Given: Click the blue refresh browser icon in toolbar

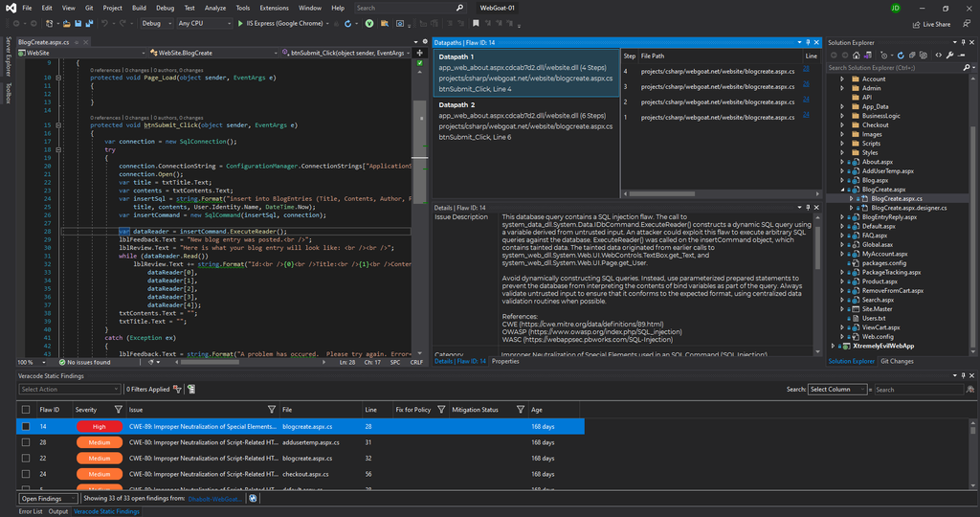Looking at the screenshot, I should 347,24.
